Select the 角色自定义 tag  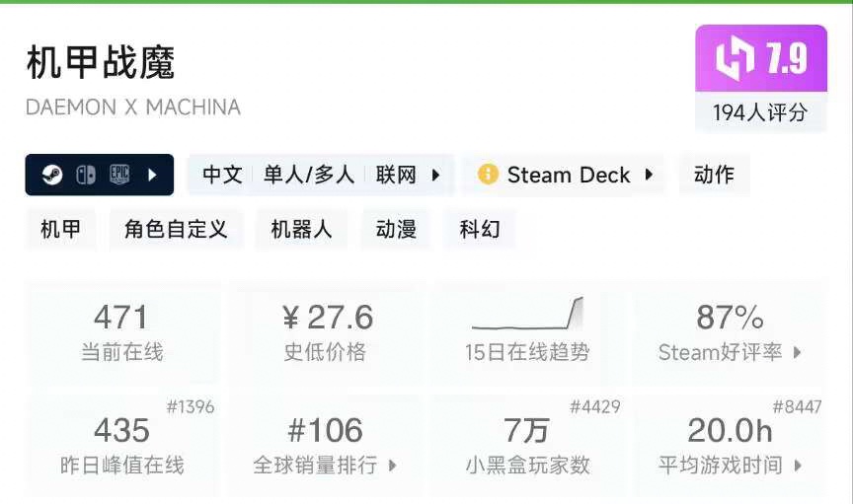tap(176, 230)
